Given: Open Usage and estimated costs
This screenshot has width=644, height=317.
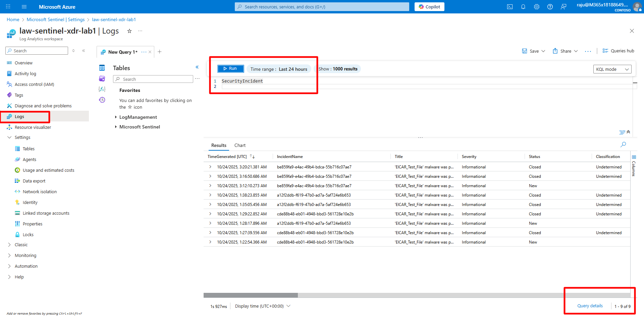Looking at the screenshot, I should coord(48,170).
